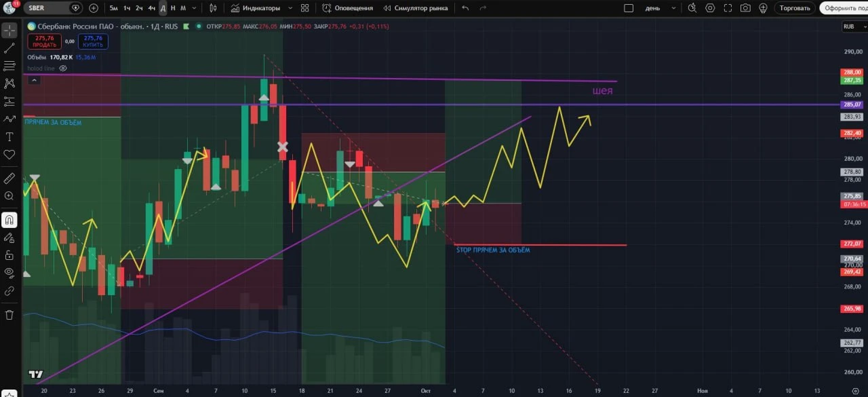Open the indicator templates grid

(x=304, y=8)
